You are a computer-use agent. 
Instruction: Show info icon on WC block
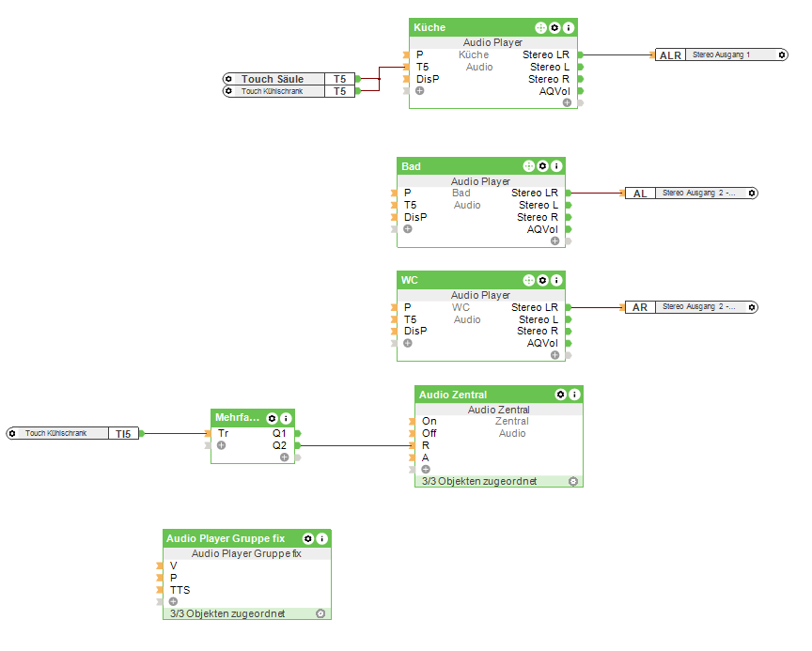coord(556,280)
